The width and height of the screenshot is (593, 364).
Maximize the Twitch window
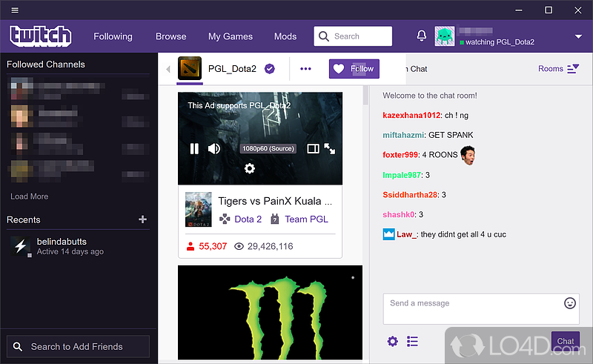(x=549, y=10)
